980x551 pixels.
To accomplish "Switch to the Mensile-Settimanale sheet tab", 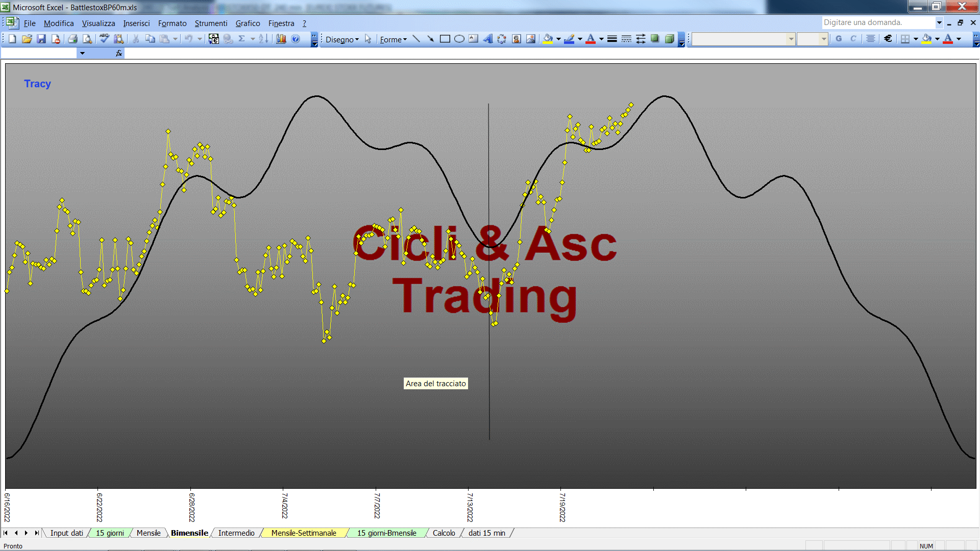I will 304,533.
